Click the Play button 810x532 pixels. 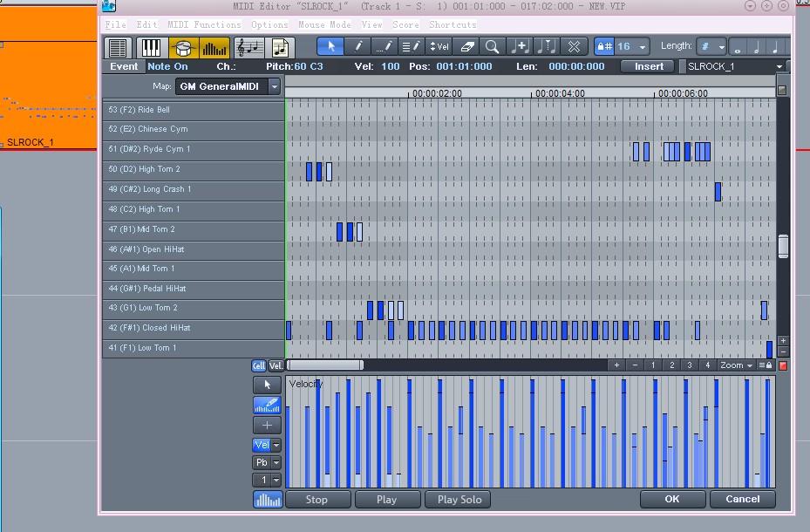(x=386, y=500)
